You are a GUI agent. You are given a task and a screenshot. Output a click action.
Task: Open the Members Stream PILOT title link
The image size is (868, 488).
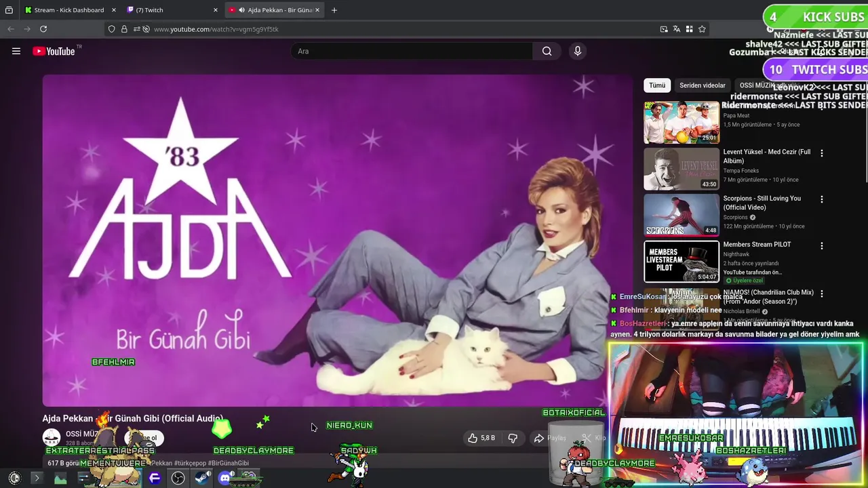pyautogui.click(x=757, y=245)
